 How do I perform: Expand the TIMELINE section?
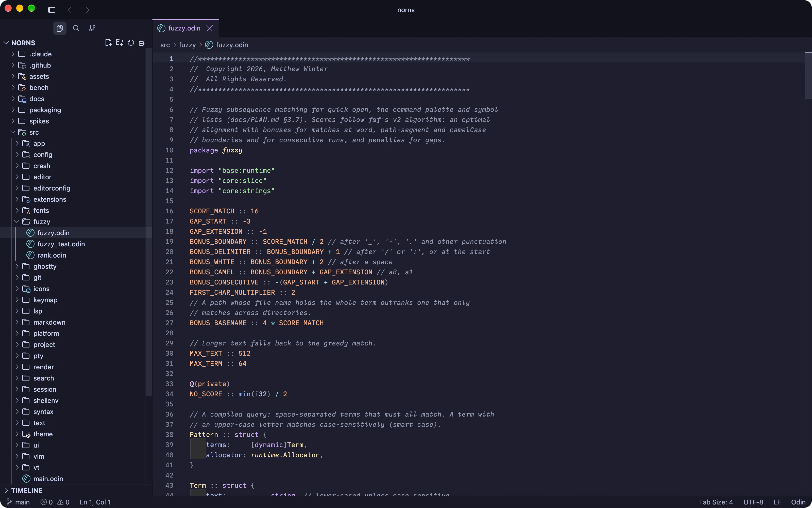pos(6,490)
